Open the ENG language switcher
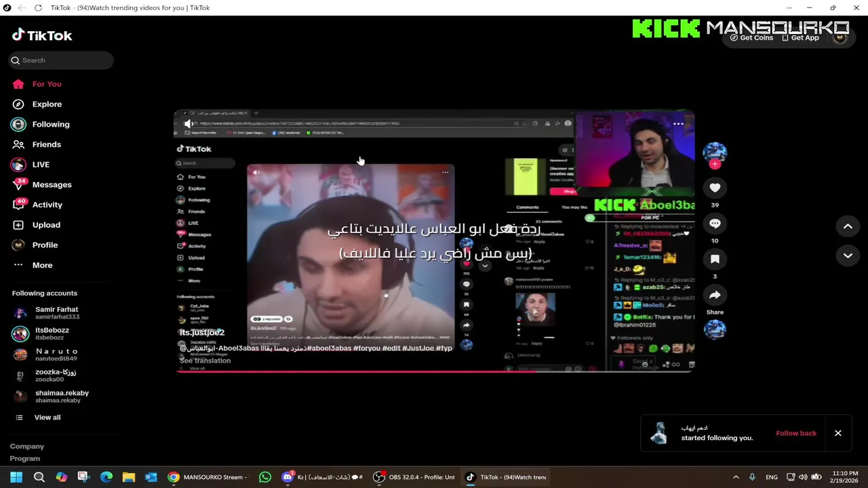The image size is (868, 488). coord(772,477)
